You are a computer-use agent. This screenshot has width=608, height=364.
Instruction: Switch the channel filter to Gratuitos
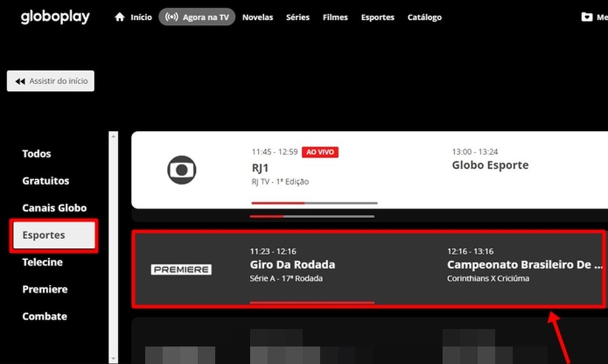point(45,180)
